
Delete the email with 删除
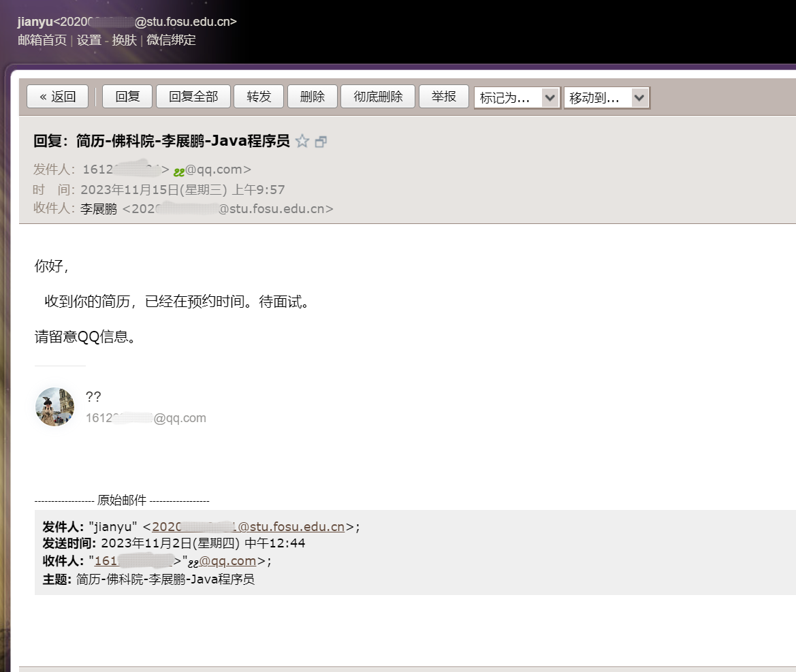312,97
